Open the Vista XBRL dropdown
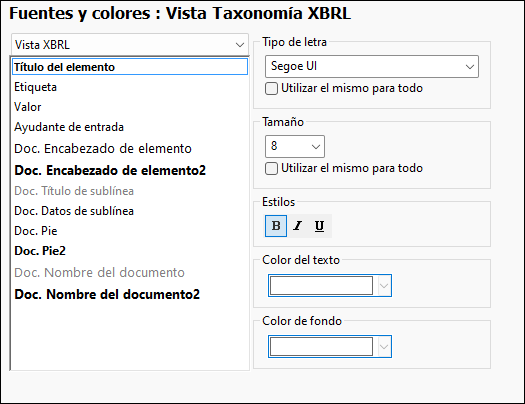Image resolution: width=525 pixels, height=404 pixels. [x=130, y=45]
